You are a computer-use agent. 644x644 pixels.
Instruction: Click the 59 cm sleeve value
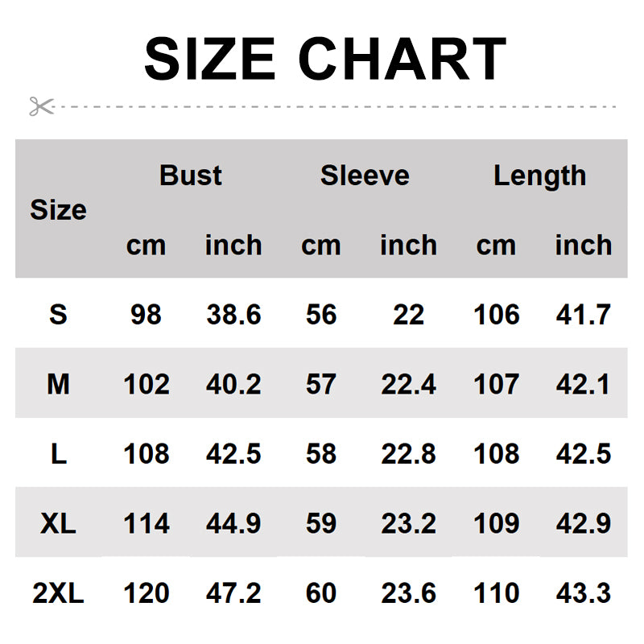(320, 525)
